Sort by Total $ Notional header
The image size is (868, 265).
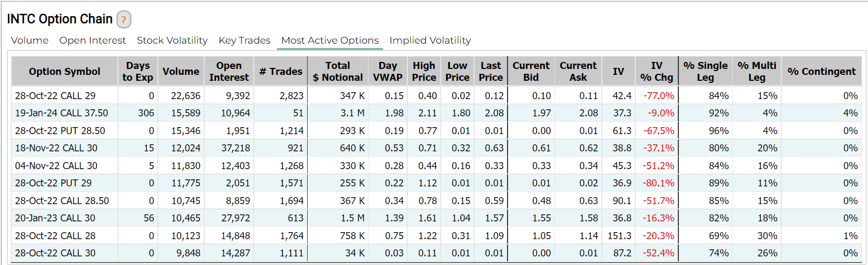click(338, 72)
